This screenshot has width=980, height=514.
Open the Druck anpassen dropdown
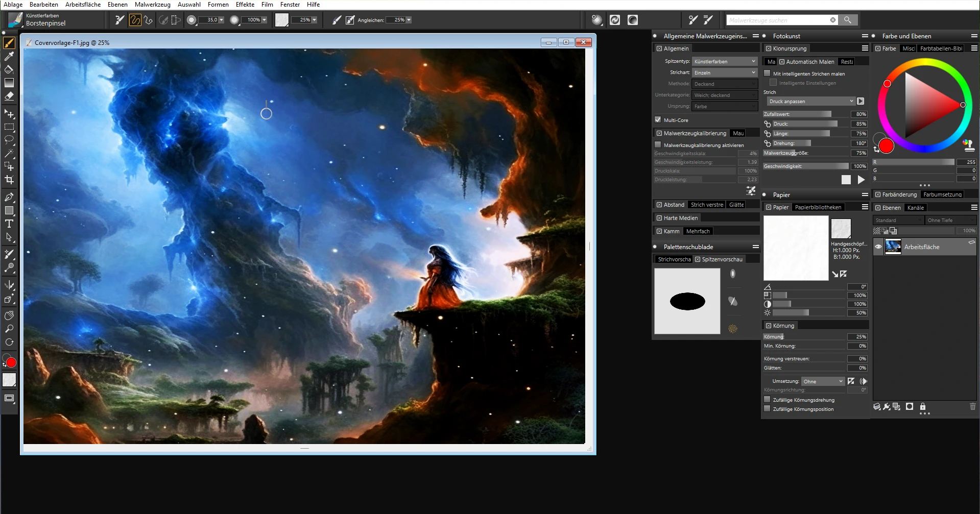(810, 101)
